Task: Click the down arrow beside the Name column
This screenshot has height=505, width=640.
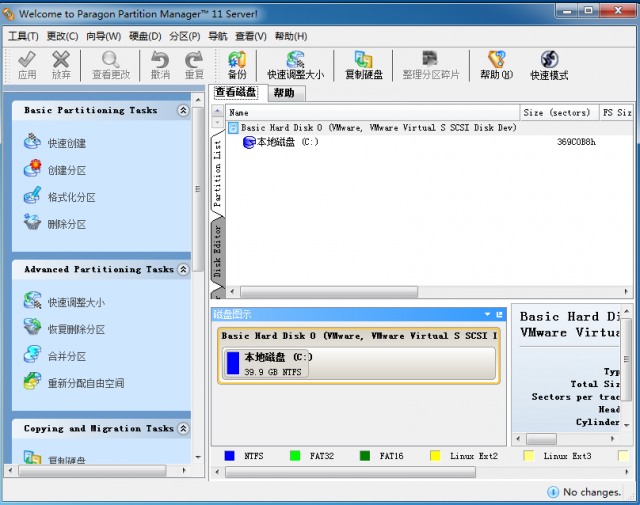Action: 218,122
